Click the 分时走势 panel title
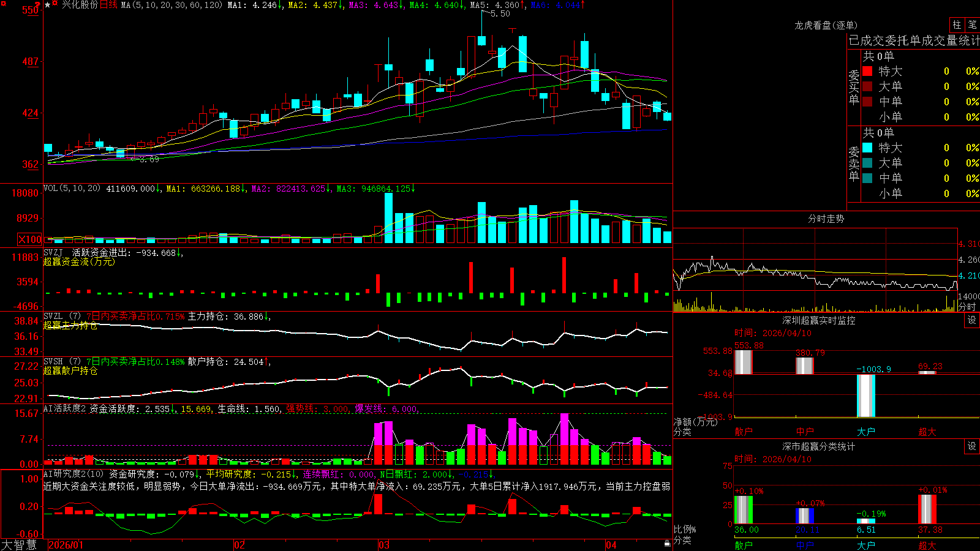The width and height of the screenshot is (980, 551). pyautogui.click(x=826, y=219)
